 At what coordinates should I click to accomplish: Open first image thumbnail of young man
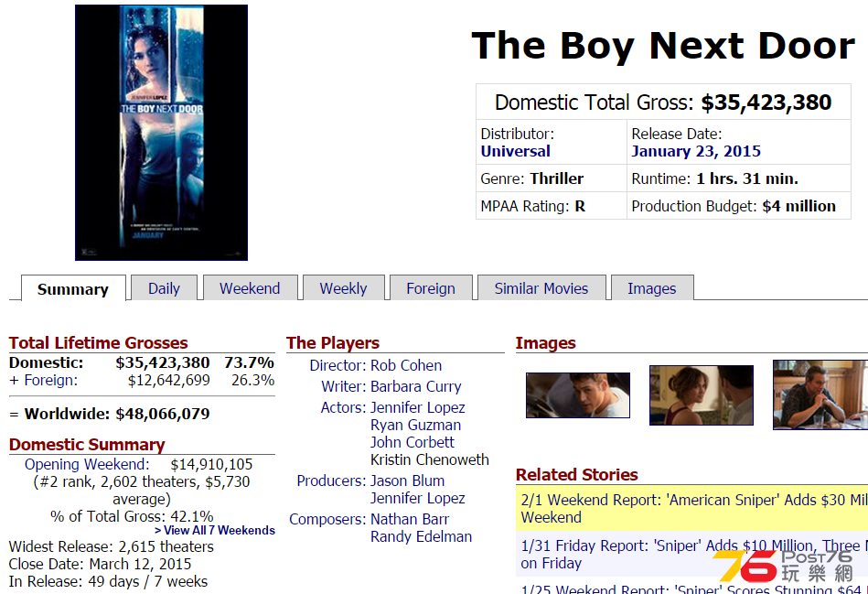click(577, 395)
